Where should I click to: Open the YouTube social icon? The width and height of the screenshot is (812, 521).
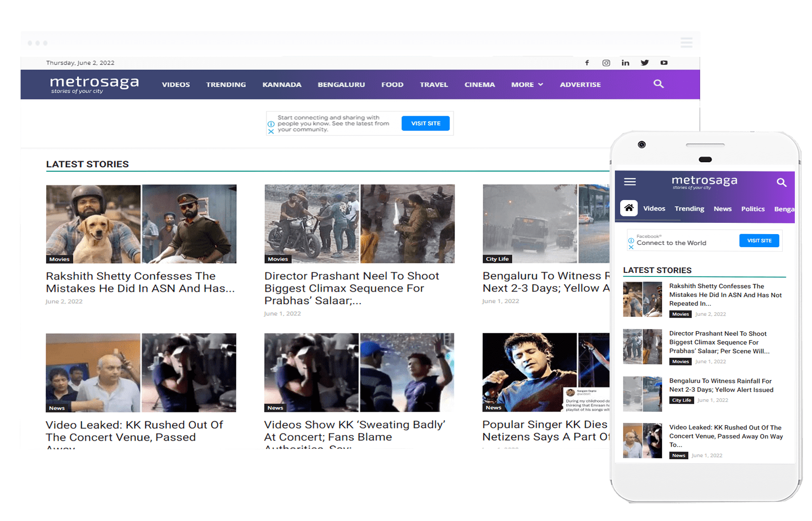664,63
